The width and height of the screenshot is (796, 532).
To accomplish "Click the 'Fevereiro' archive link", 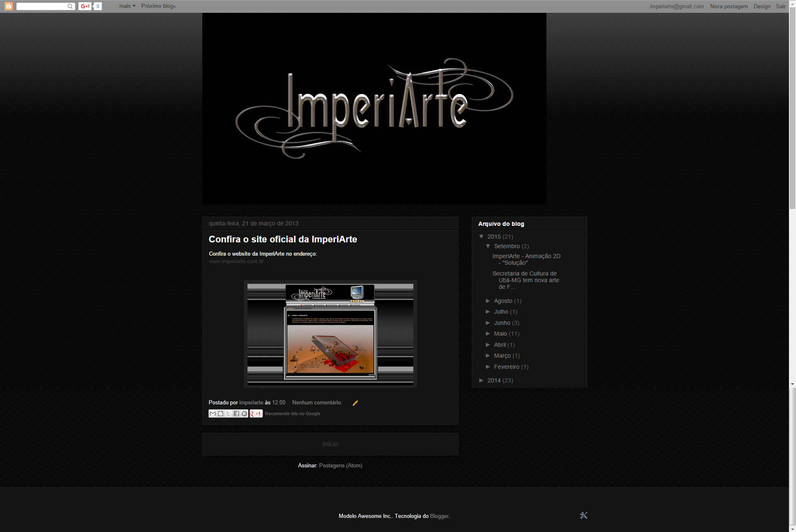I will (x=507, y=367).
